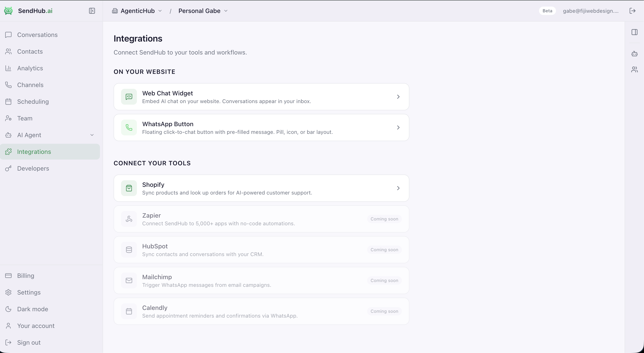Open the Team page
Viewport: 644px width, 353px height.
point(50,118)
